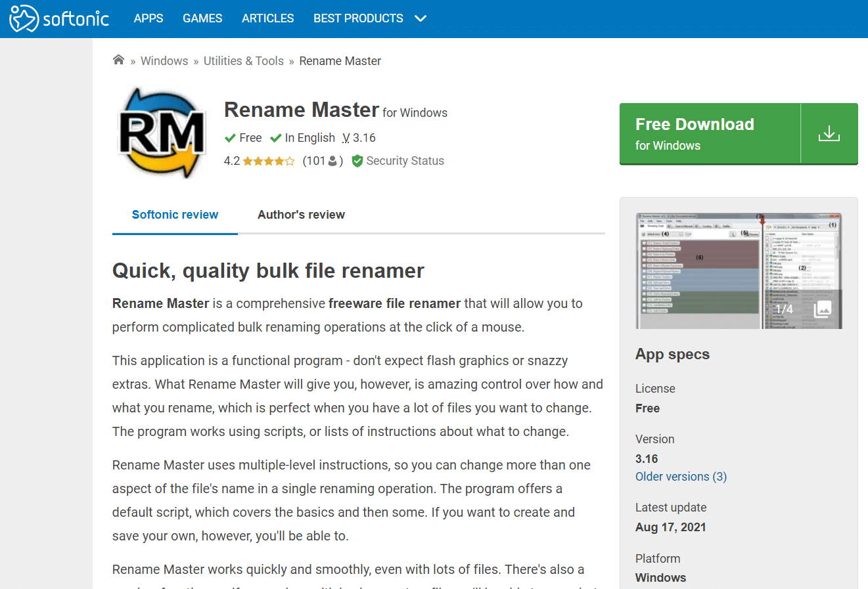The height and width of the screenshot is (589, 868).
Task: Click the 'Aug 17, 2021' latest update value
Action: pyautogui.click(x=670, y=527)
